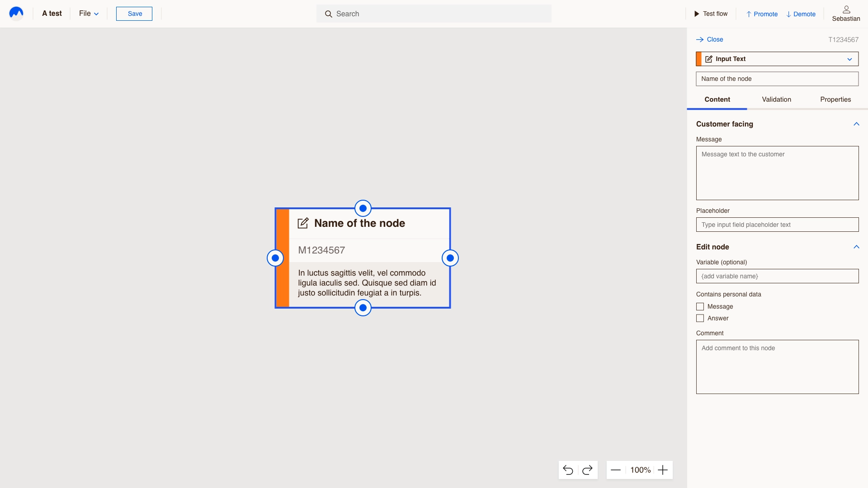Save the flow
Screen dimensions: 868x488
point(134,14)
